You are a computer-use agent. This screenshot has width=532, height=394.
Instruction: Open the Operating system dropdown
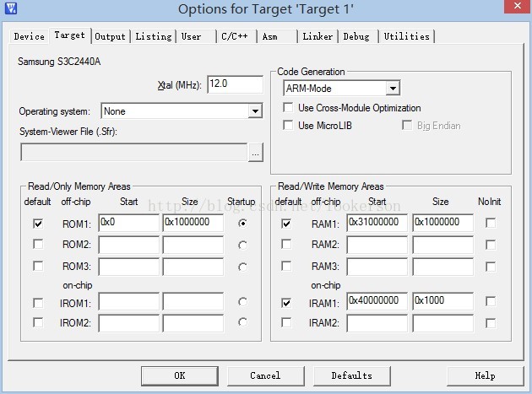pyautogui.click(x=255, y=111)
